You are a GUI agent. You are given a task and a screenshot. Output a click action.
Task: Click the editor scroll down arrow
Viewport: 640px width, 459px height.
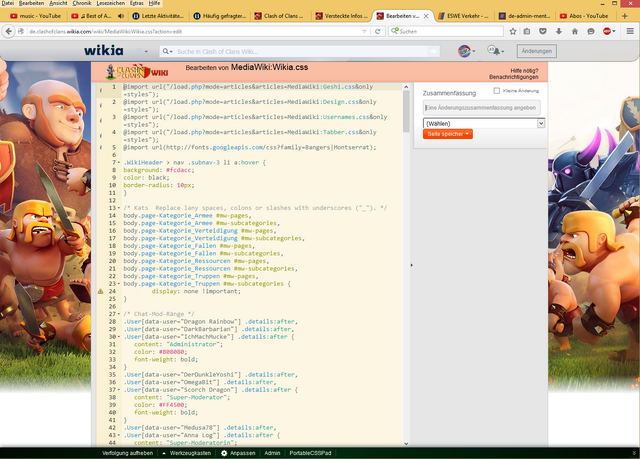[x=406, y=443]
